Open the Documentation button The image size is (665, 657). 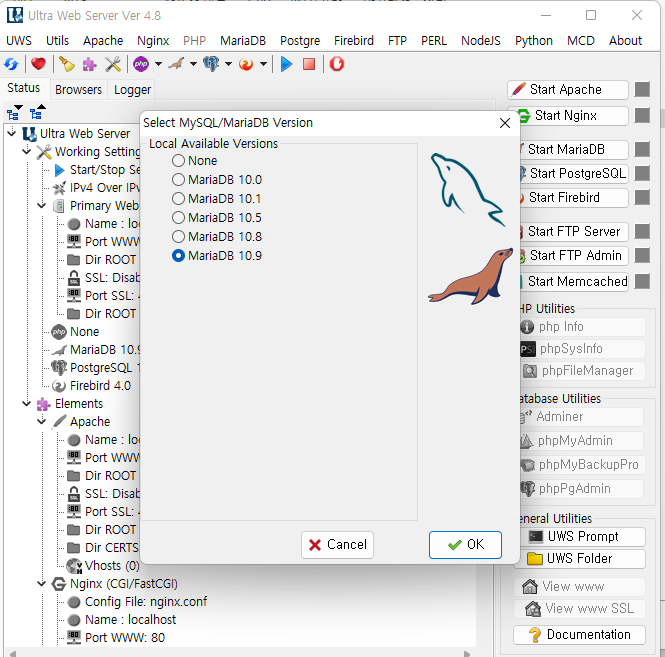[580, 635]
